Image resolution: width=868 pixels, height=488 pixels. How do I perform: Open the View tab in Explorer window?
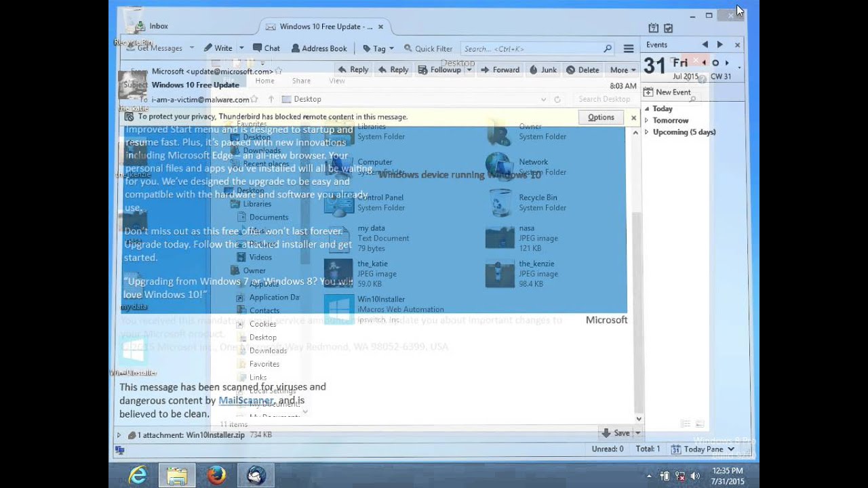(x=337, y=81)
